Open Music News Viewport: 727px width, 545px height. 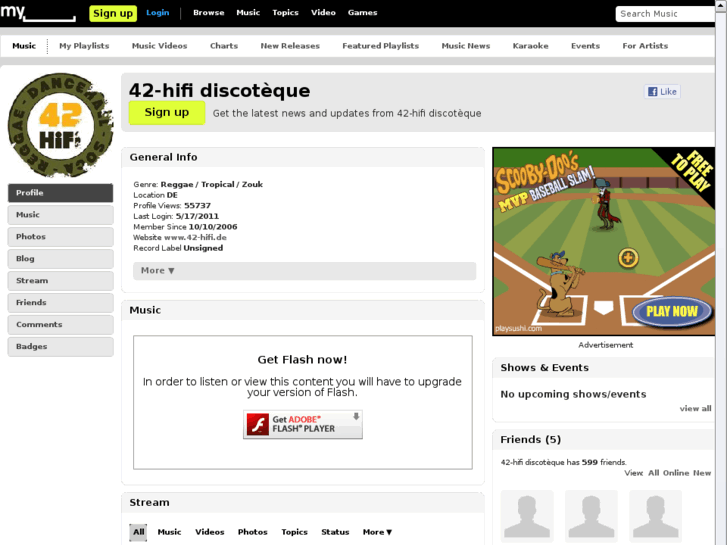466,46
